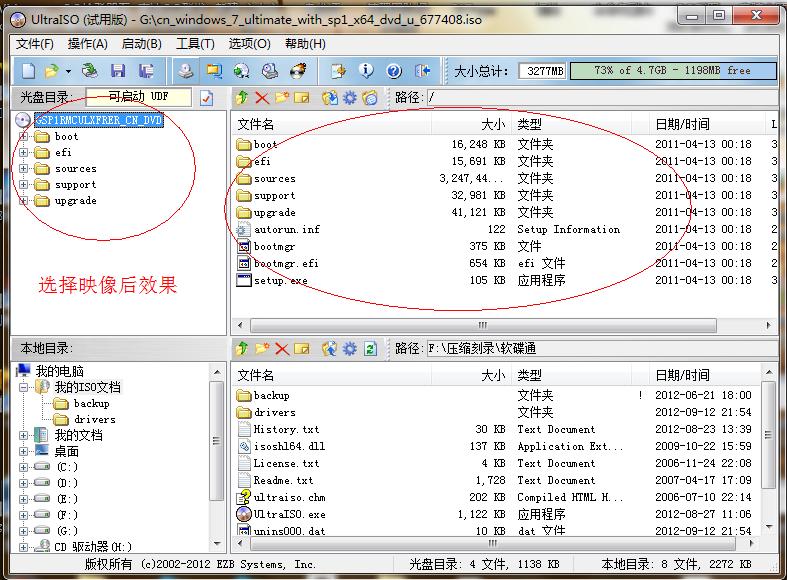Click boot properties checkmark icon beside 可启动 UDF
787x580 pixels.
click(206, 98)
